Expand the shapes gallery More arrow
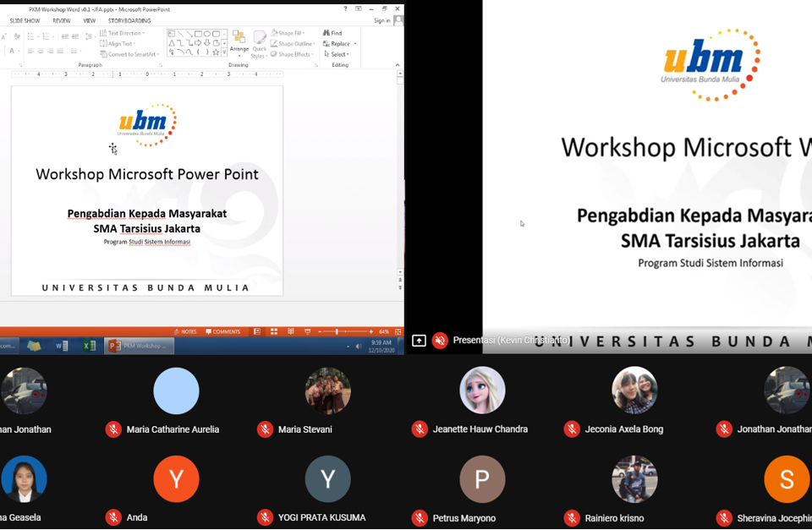Image resolution: width=812 pixels, height=530 pixels. click(224, 52)
